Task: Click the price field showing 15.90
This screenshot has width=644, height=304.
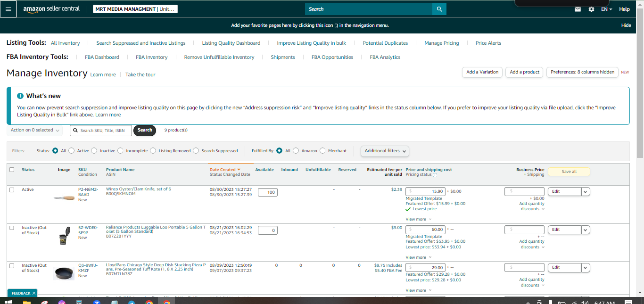Action: 426,191
